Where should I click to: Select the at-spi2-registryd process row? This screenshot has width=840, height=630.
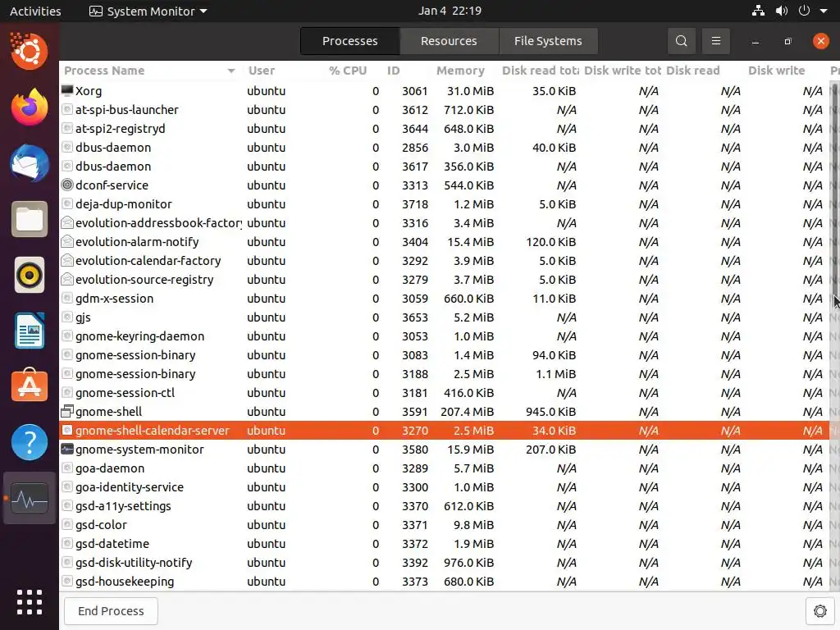tap(444, 129)
